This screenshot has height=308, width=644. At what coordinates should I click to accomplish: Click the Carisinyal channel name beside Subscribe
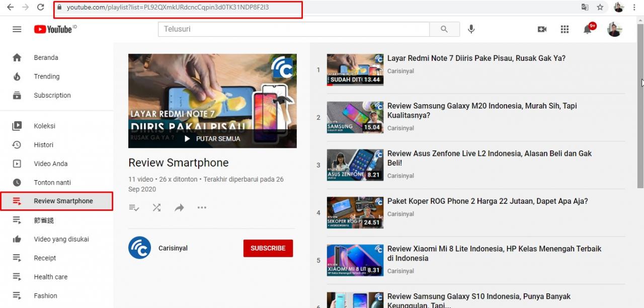tap(173, 248)
